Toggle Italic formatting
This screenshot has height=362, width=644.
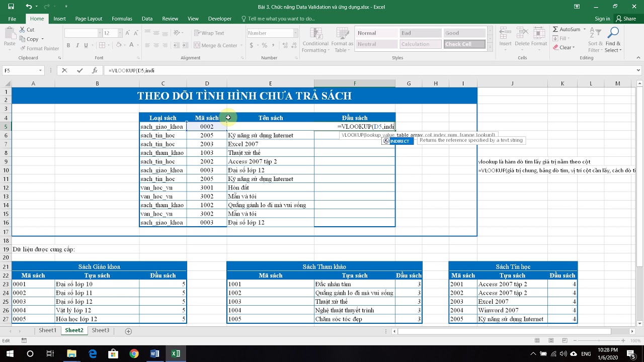[77, 45]
